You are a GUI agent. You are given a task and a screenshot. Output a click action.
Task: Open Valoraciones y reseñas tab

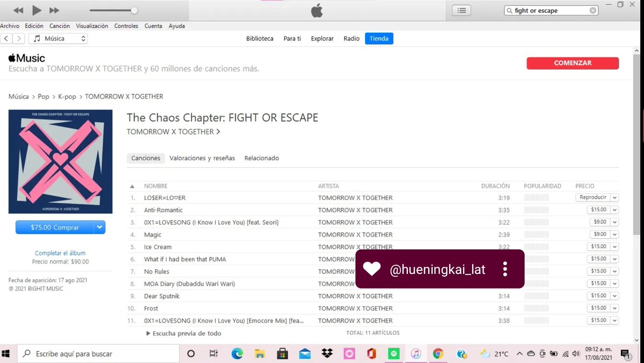click(x=202, y=158)
